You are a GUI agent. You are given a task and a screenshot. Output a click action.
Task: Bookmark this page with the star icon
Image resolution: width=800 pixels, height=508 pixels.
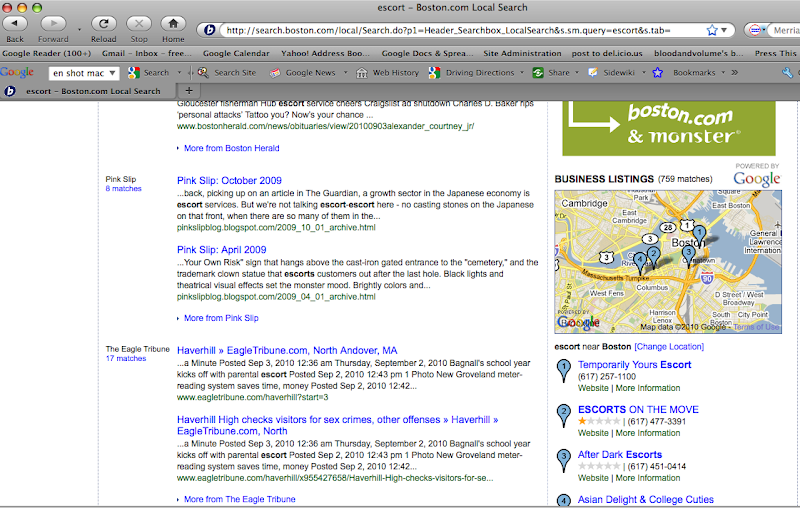click(712, 30)
